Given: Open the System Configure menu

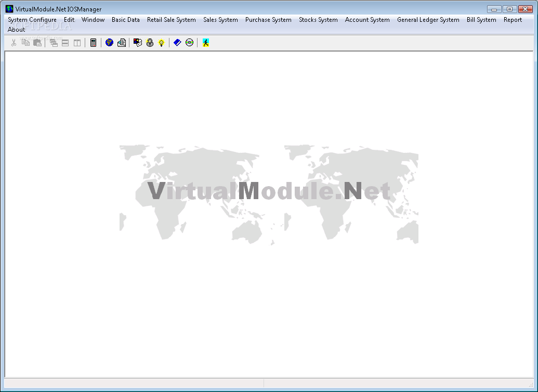Looking at the screenshot, I should coord(32,20).
